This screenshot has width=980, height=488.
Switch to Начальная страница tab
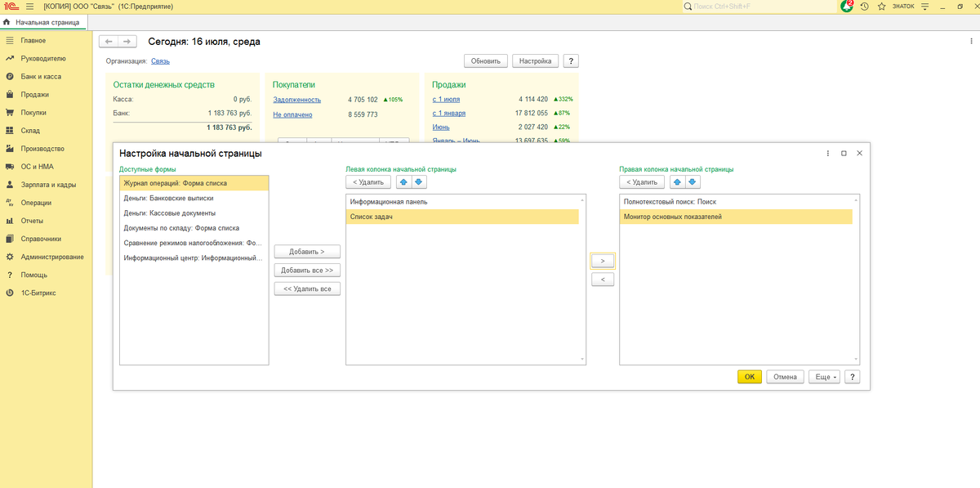tap(42, 22)
